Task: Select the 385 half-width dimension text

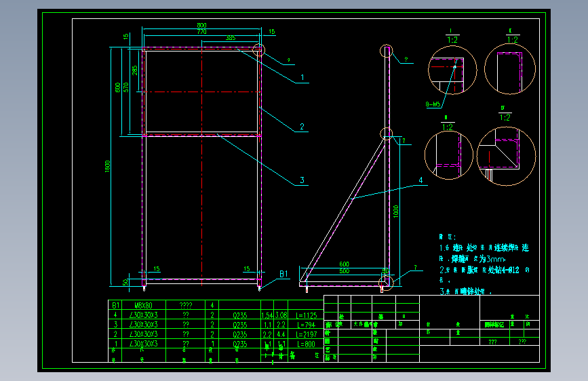Action: point(231,38)
